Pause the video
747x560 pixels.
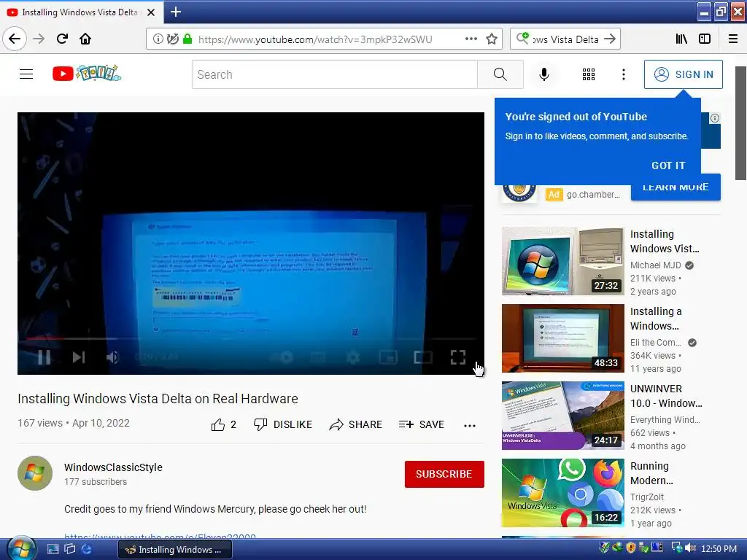pyautogui.click(x=44, y=357)
